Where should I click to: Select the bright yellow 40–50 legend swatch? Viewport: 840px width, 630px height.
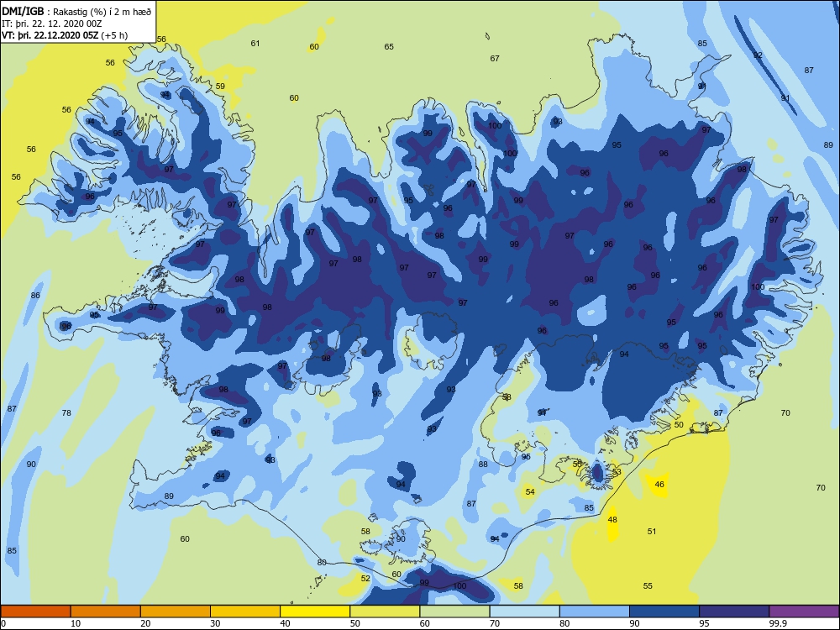(x=315, y=612)
